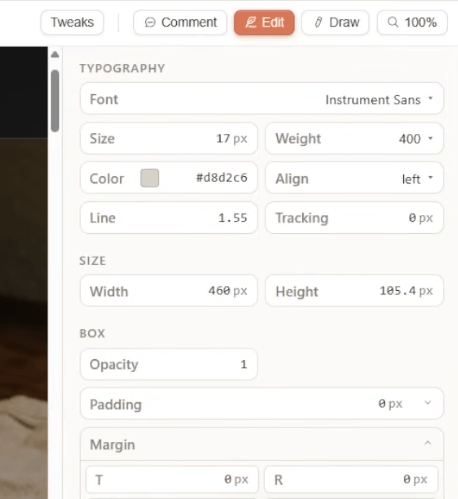Open the Align dropdown set to left
Image resolution: width=458 pixels, height=499 pixels.
pos(354,178)
